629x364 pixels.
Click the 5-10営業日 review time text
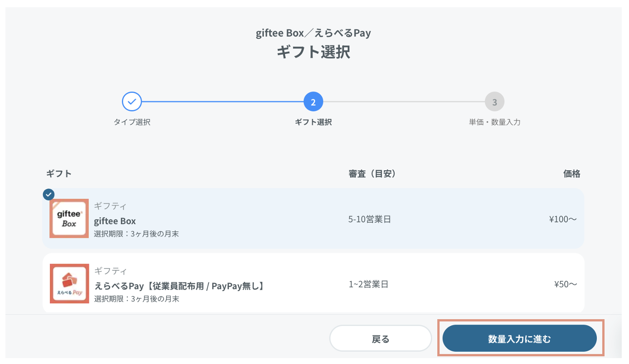370,220
